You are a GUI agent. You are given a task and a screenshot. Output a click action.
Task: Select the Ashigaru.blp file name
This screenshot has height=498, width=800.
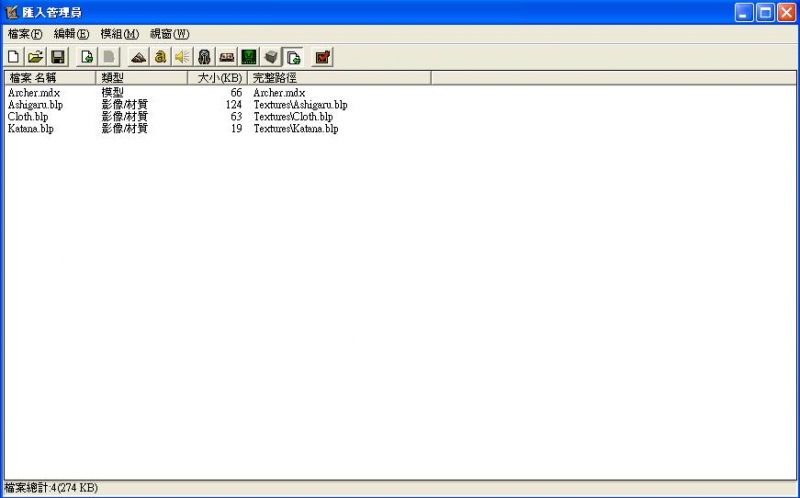(35, 105)
